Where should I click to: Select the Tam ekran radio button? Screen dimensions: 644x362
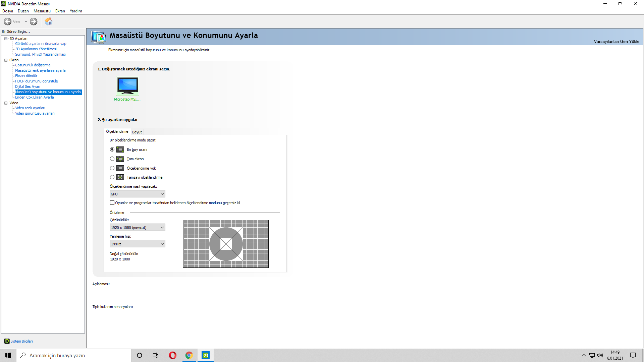click(112, 159)
